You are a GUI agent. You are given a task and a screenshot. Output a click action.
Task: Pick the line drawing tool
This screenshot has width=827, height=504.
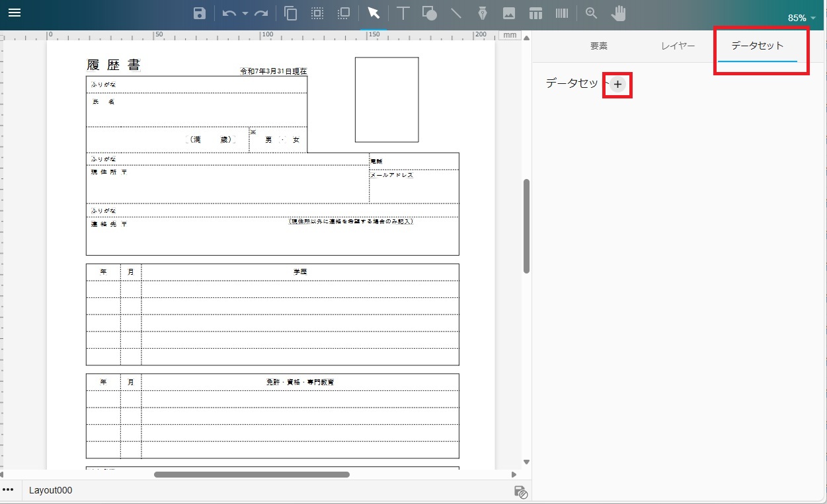tap(456, 13)
